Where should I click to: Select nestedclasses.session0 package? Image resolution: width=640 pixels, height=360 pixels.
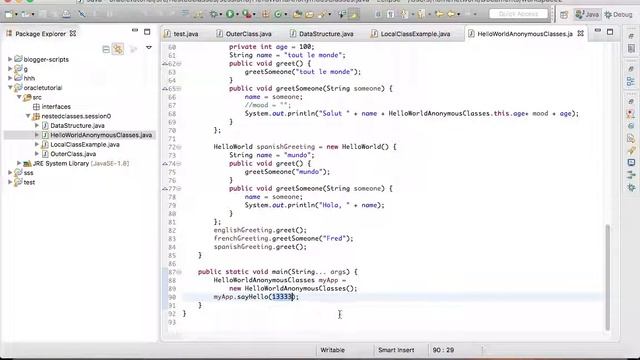[x=76, y=116]
